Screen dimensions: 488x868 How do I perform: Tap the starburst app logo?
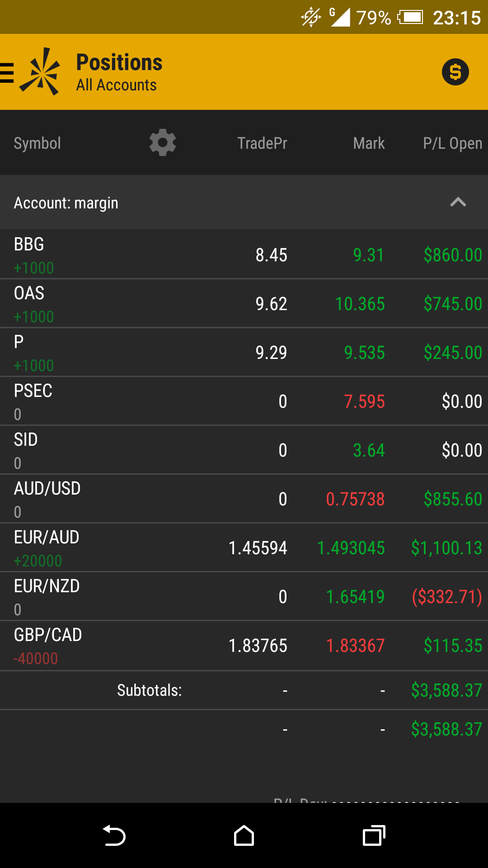pyautogui.click(x=41, y=72)
